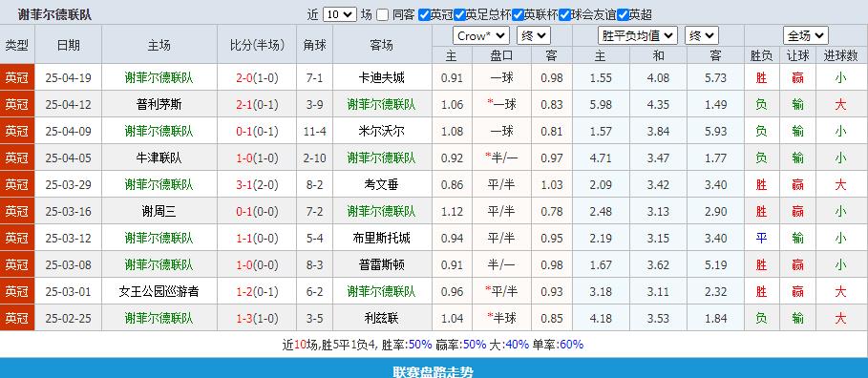Open 普利茅斯 team link

(x=159, y=105)
